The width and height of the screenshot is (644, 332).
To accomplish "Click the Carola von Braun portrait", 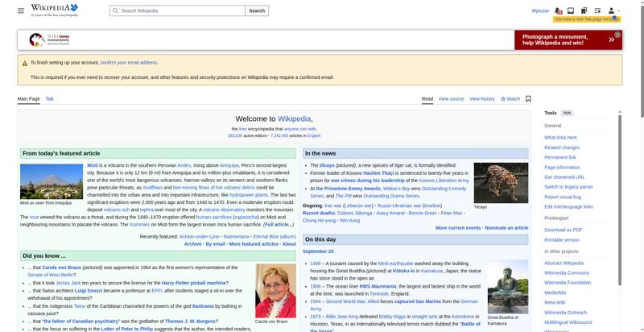I will (275, 290).
